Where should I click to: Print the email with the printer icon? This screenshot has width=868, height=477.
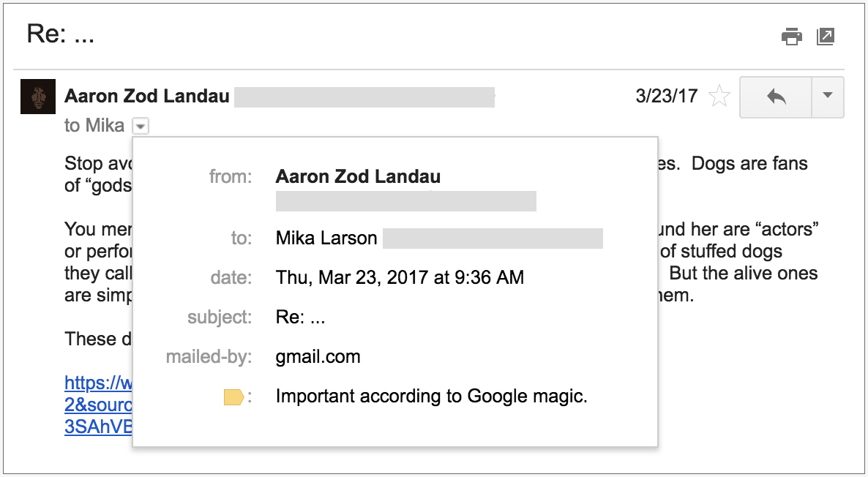(x=792, y=37)
